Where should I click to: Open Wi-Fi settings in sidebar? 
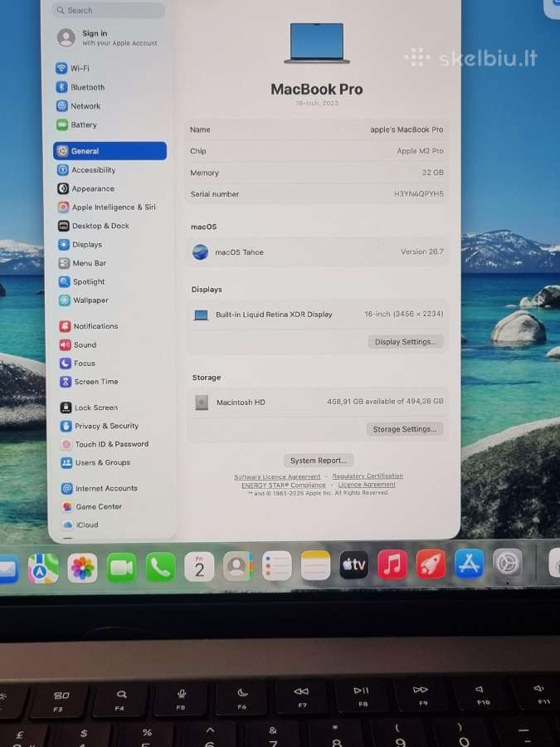point(73,68)
